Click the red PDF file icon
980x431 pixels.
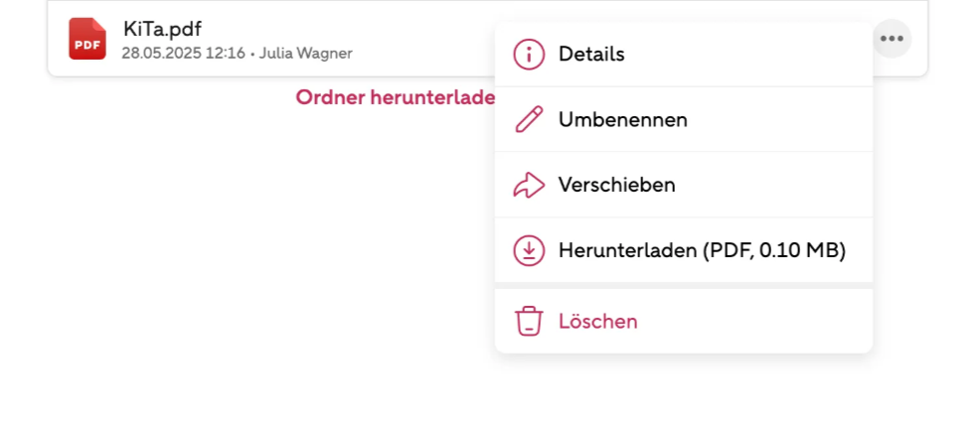[86, 39]
